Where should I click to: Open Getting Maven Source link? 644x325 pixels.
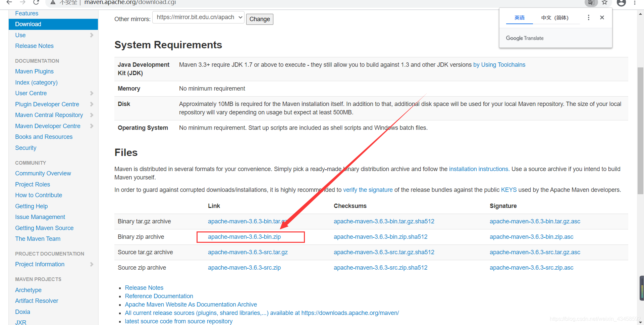(44, 228)
